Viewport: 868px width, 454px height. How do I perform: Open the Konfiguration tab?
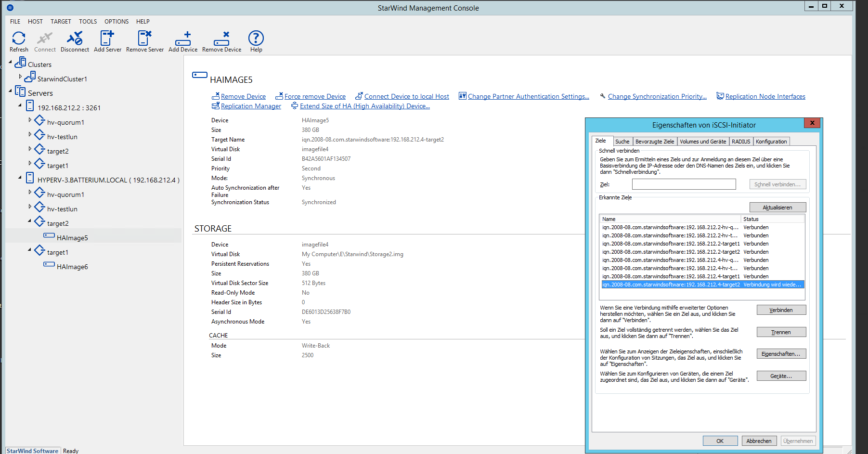[x=771, y=142]
